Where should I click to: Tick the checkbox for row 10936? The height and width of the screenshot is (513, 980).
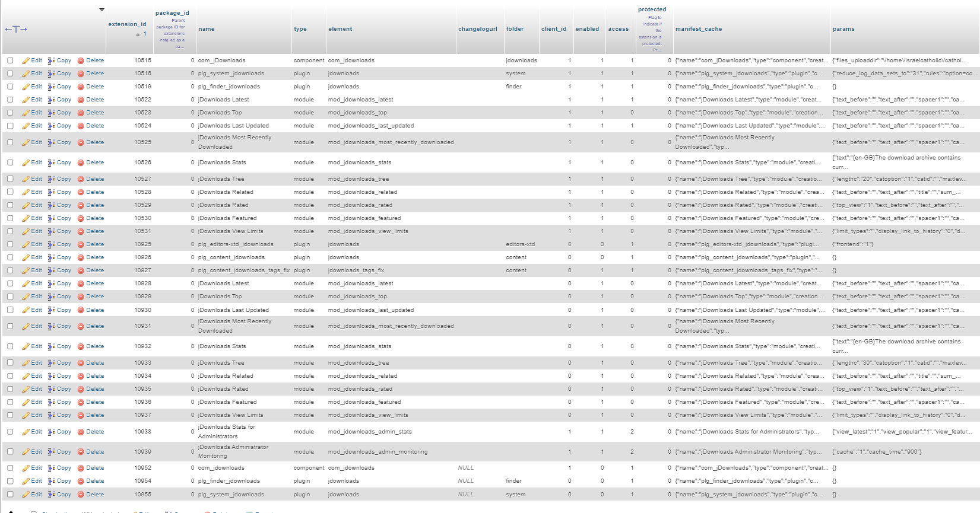tap(10, 402)
